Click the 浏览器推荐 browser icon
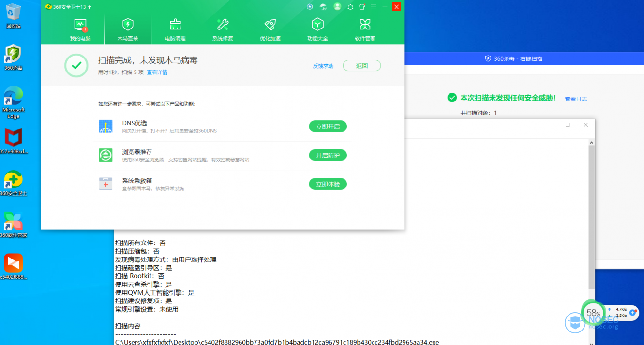The width and height of the screenshot is (644, 345). [105, 155]
